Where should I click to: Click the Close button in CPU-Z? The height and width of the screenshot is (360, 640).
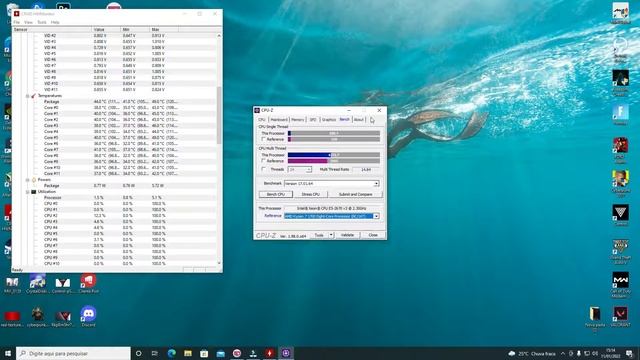373,235
